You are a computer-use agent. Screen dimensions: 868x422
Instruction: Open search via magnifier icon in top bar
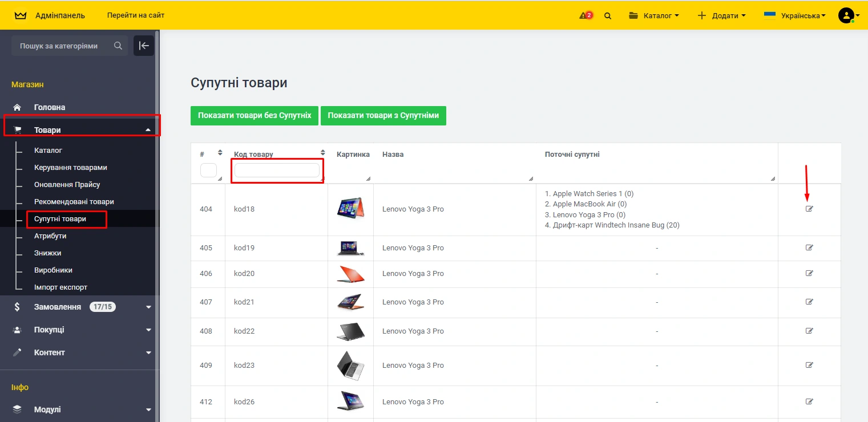tap(608, 16)
